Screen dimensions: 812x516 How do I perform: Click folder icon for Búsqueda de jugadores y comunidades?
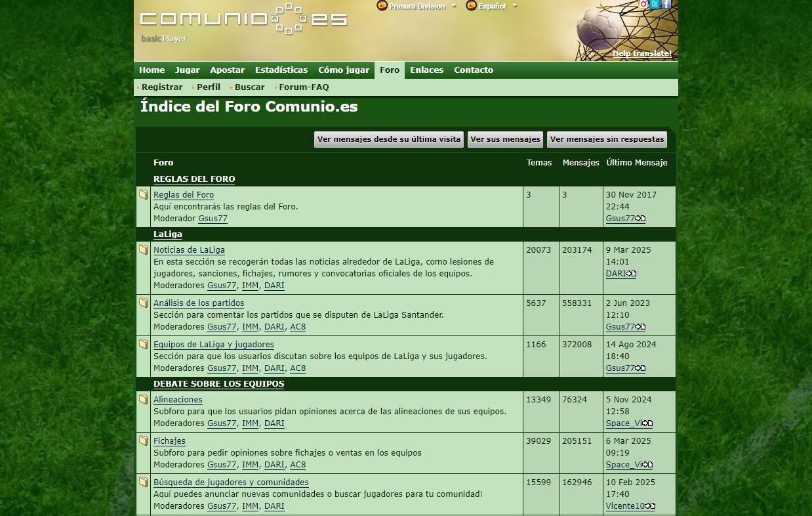(x=143, y=482)
